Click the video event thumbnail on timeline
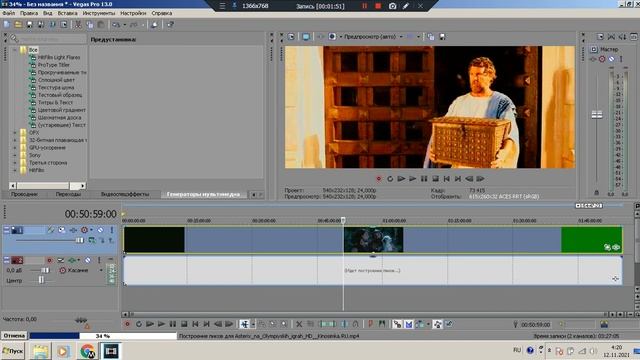The image size is (640, 360). [x=373, y=240]
